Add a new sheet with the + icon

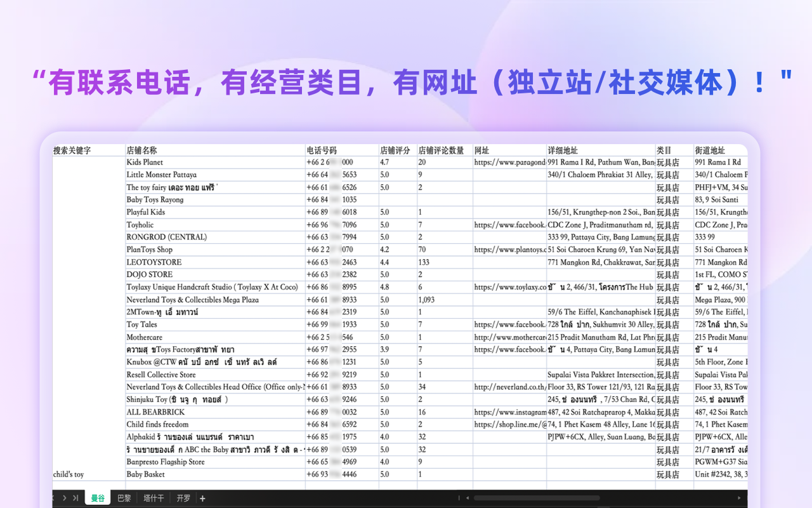(x=202, y=498)
